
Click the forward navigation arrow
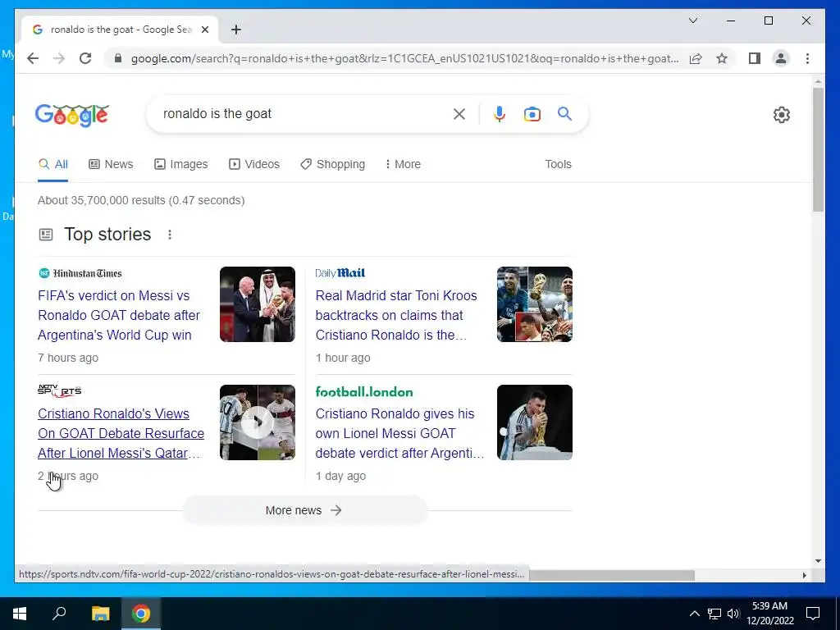pos(59,58)
